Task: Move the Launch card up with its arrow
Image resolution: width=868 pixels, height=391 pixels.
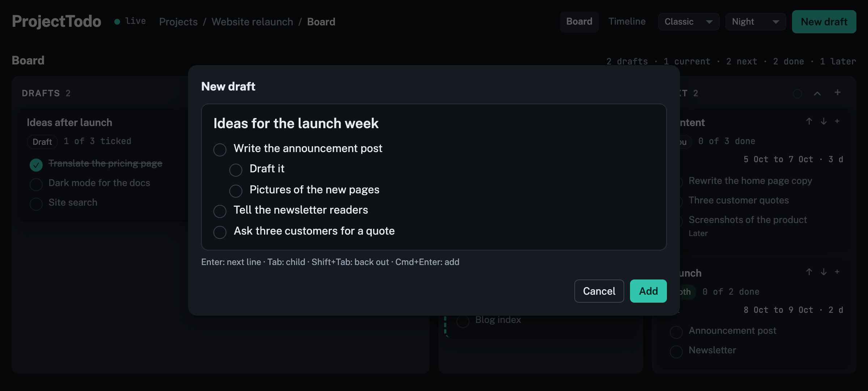Action: pyautogui.click(x=809, y=272)
